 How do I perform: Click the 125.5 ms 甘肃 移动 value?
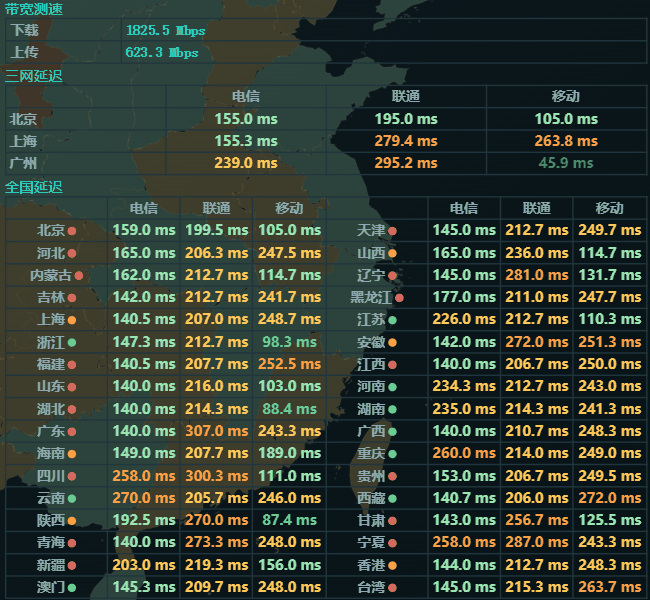click(x=610, y=520)
